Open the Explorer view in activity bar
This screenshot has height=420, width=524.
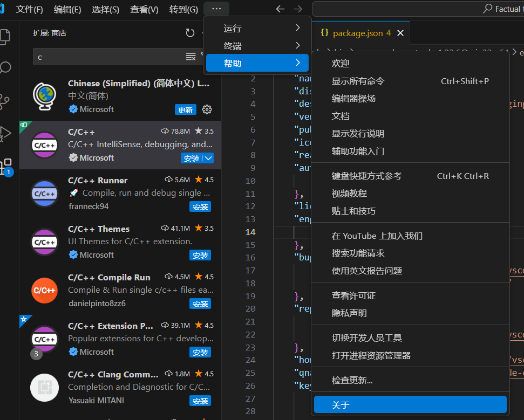[5, 37]
